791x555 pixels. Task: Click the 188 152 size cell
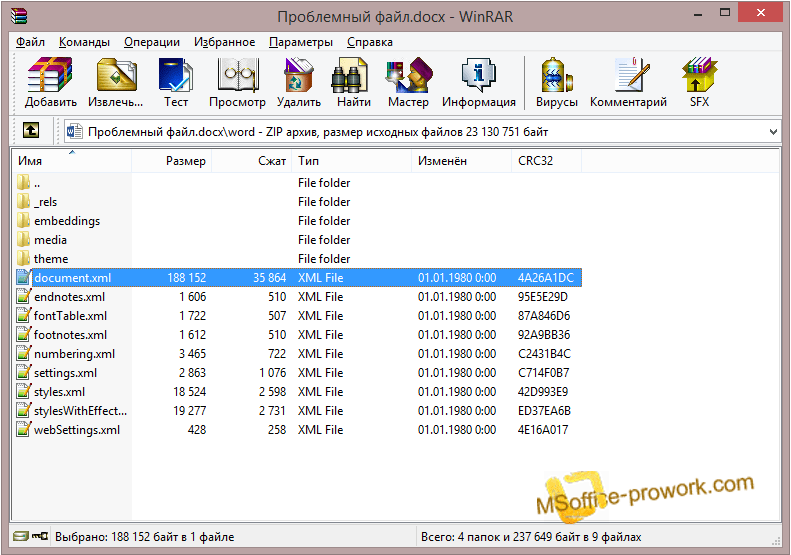(187, 278)
